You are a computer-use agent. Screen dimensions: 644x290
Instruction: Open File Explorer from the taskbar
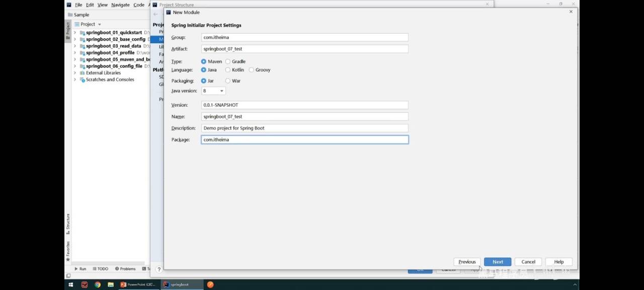[x=110, y=284]
